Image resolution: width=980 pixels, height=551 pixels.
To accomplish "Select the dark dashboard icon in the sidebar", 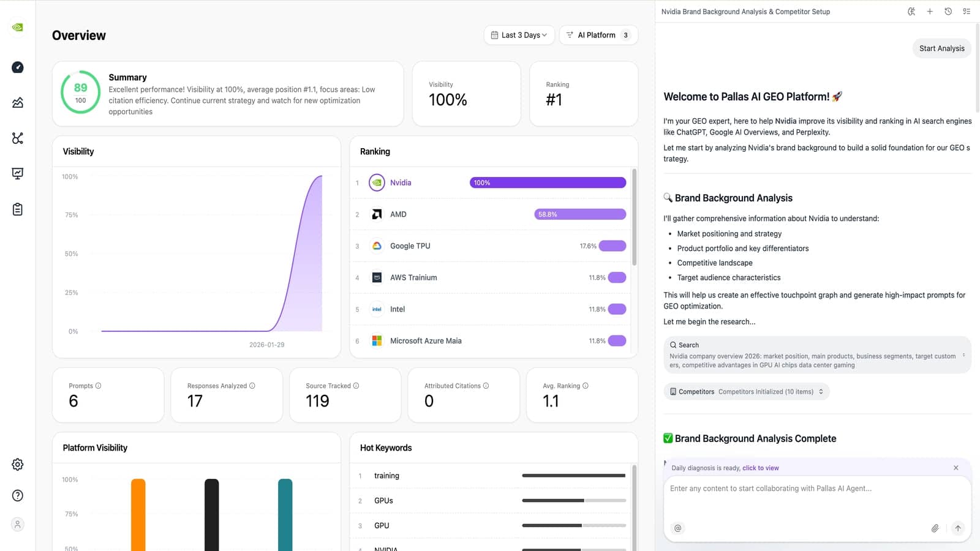I will (17, 67).
